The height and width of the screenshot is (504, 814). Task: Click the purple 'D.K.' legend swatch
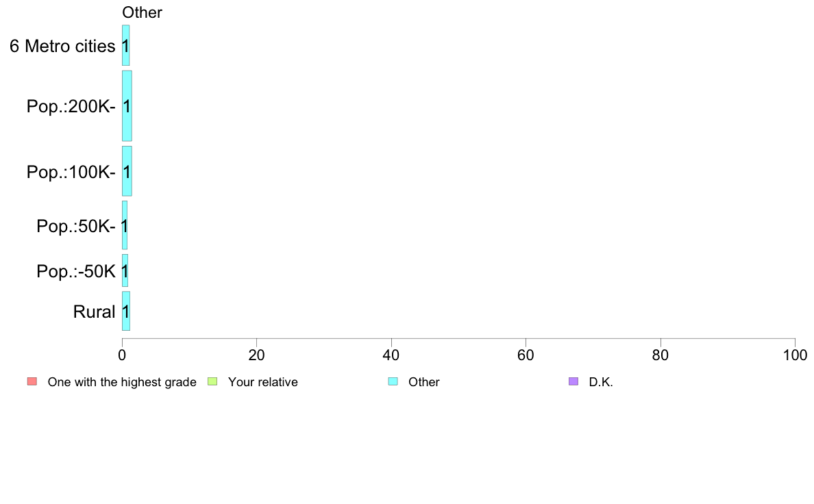pos(573,381)
